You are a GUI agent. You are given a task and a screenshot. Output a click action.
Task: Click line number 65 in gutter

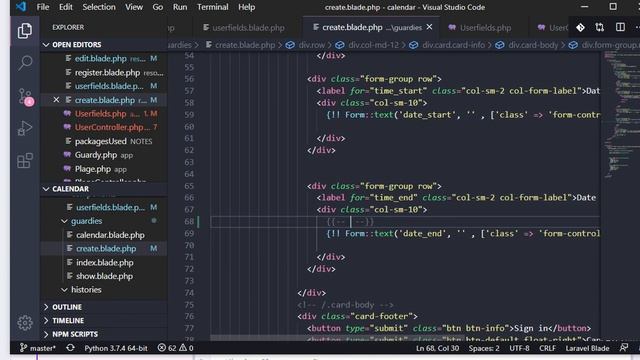click(x=189, y=186)
